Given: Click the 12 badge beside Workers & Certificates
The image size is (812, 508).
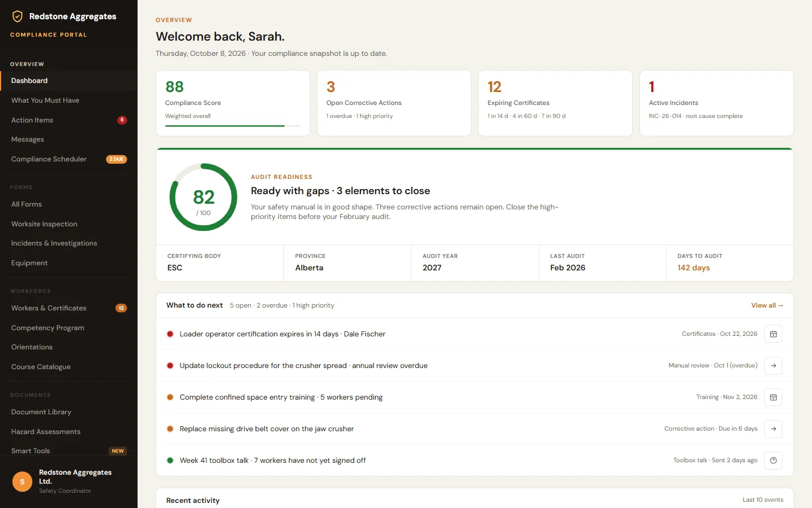Looking at the screenshot, I should [x=121, y=308].
